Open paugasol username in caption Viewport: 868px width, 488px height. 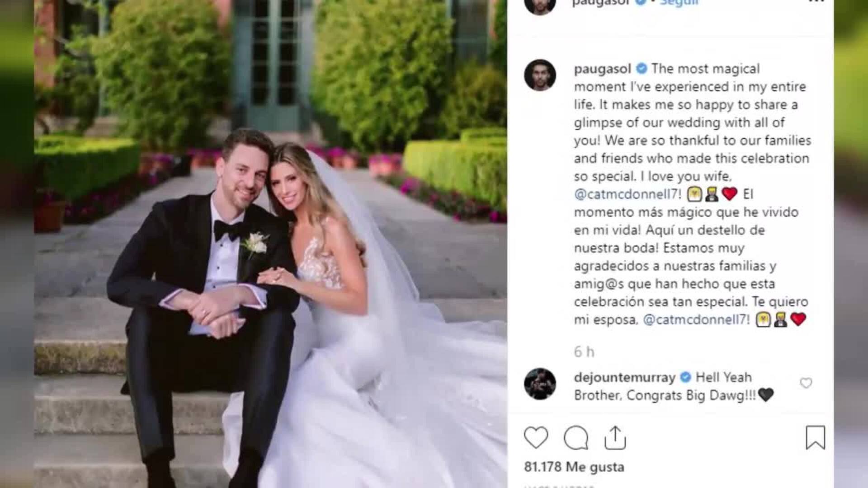(x=603, y=69)
